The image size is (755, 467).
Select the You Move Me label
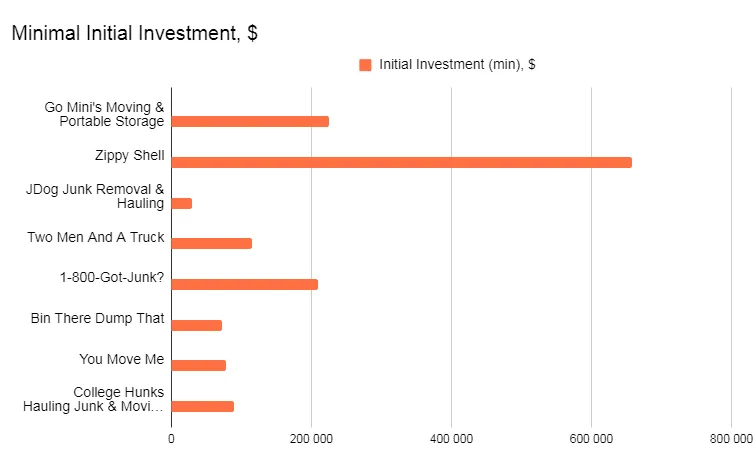122,359
